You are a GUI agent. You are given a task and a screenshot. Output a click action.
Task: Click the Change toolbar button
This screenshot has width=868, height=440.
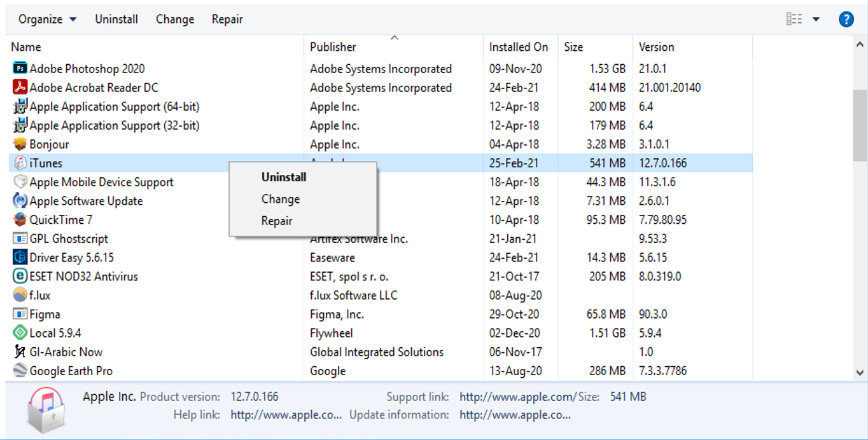pos(174,18)
